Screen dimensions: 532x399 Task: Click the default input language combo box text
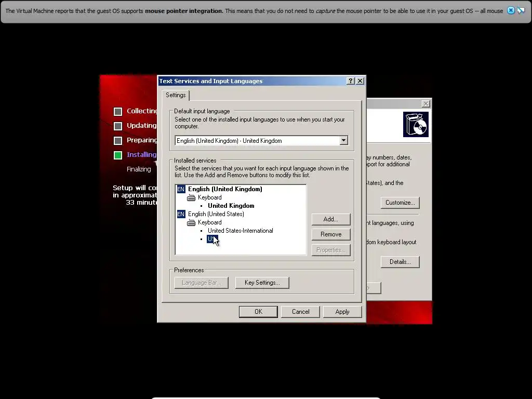(x=229, y=141)
